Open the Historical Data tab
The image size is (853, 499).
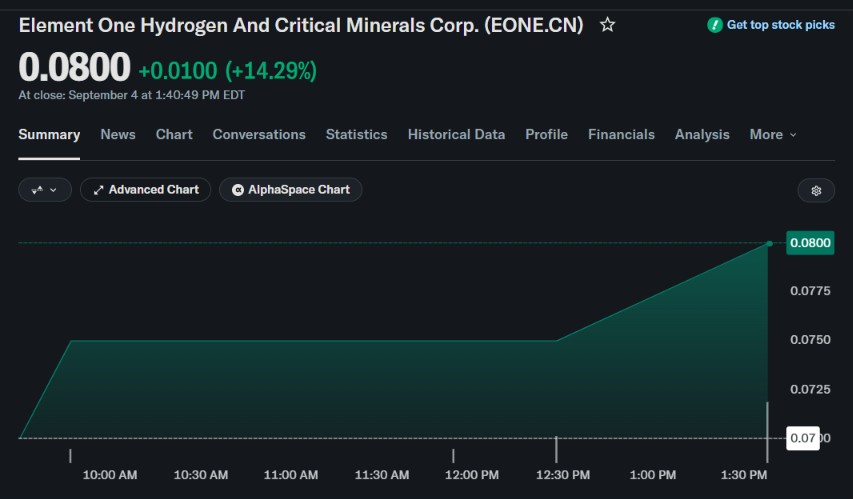[456, 134]
